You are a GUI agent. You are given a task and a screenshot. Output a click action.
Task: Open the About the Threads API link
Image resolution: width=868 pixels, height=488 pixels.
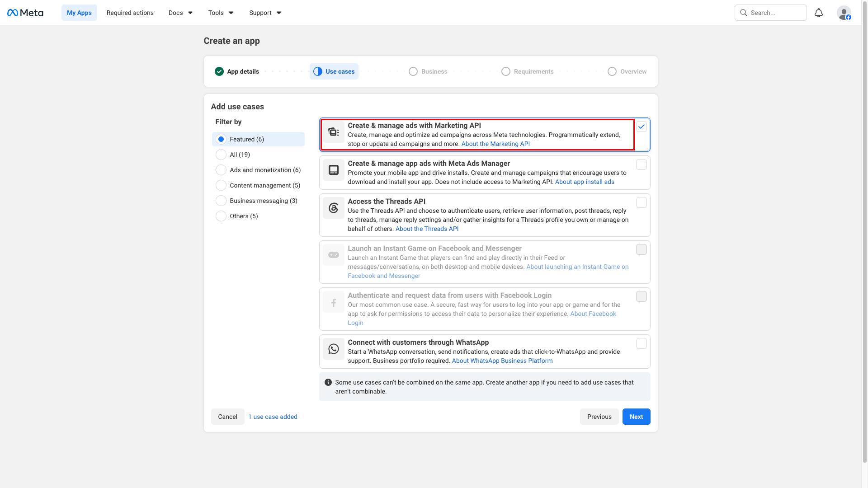pyautogui.click(x=427, y=229)
